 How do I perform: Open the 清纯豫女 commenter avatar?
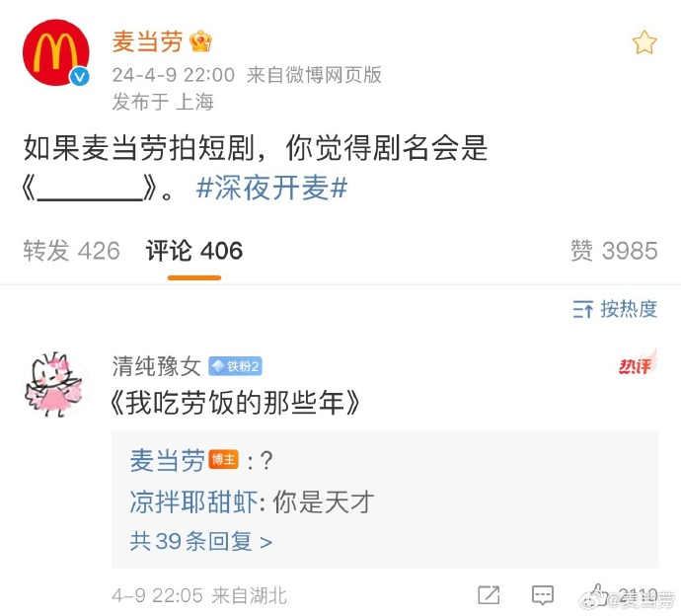[x=55, y=384]
